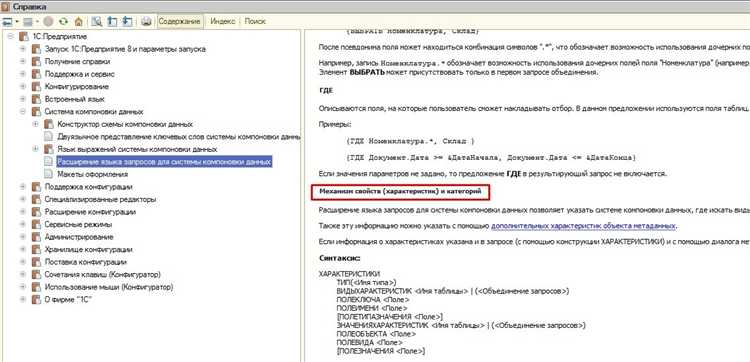Go to the help home page icon
The width and height of the screenshot is (750, 362).
78,22
